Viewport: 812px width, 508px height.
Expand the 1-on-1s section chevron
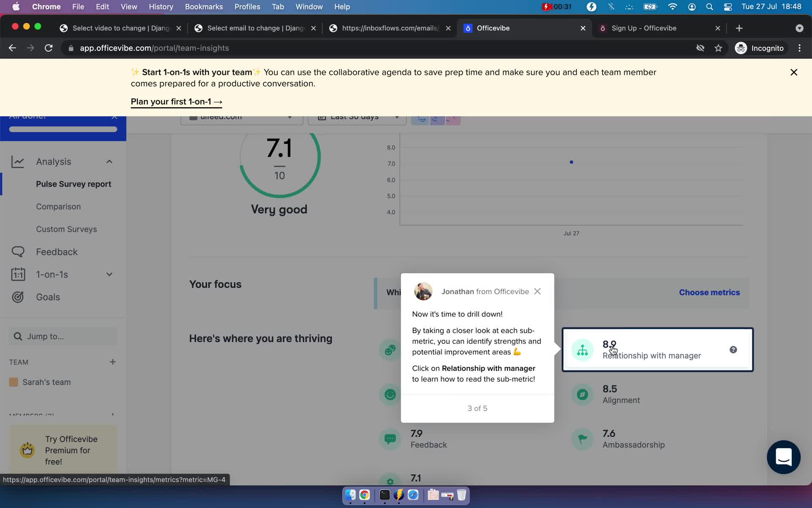[x=109, y=274]
